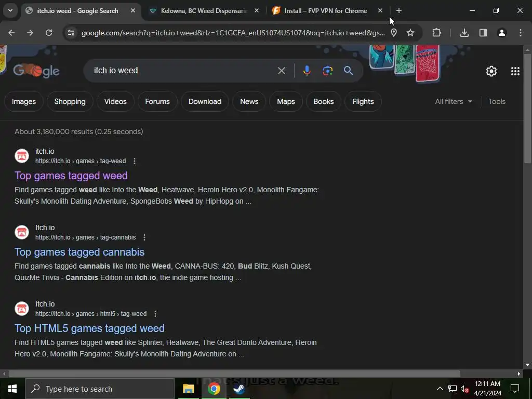Open search Tools
The width and height of the screenshot is (532, 399).
(497, 101)
